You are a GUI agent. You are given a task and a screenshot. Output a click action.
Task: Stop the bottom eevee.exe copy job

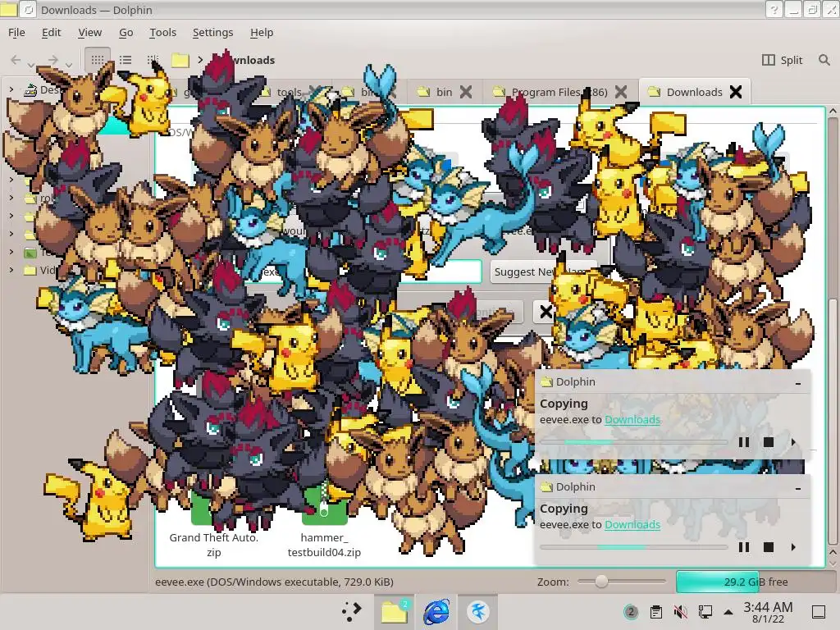(768, 547)
